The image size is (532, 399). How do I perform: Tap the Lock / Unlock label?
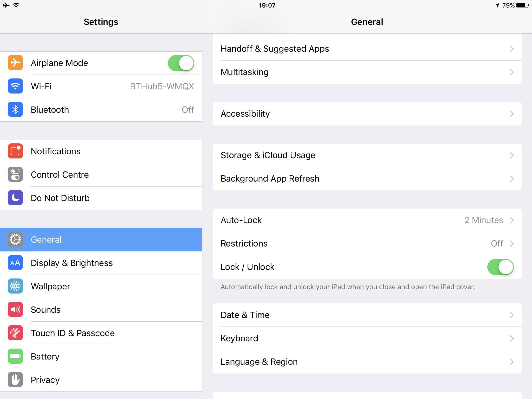(x=247, y=267)
